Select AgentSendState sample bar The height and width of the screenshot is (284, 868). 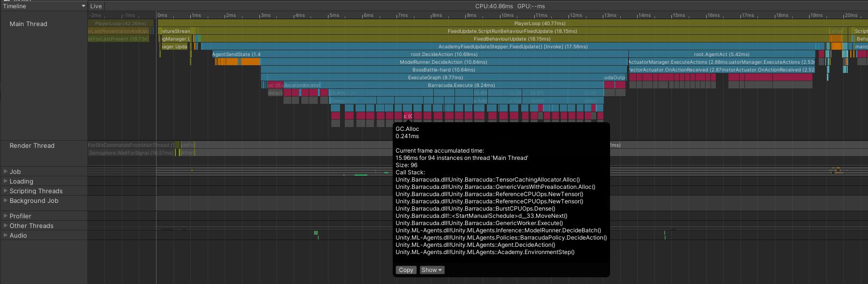236,54
